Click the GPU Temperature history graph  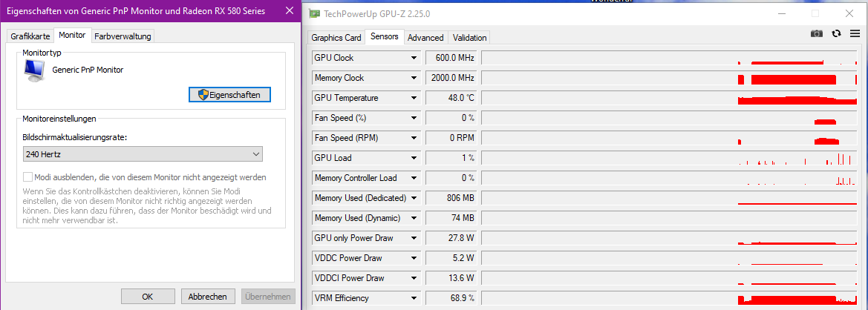point(670,98)
